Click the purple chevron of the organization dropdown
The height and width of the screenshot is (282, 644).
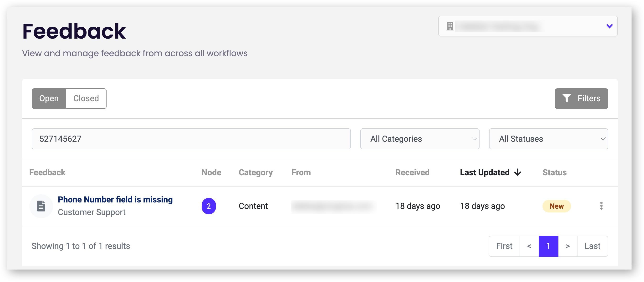tap(609, 26)
